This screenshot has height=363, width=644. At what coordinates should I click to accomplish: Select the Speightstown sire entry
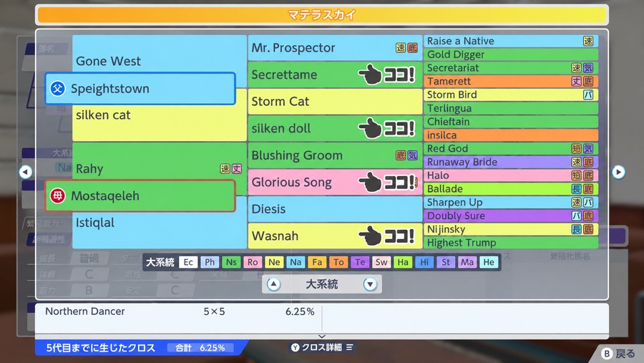pyautogui.click(x=140, y=88)
